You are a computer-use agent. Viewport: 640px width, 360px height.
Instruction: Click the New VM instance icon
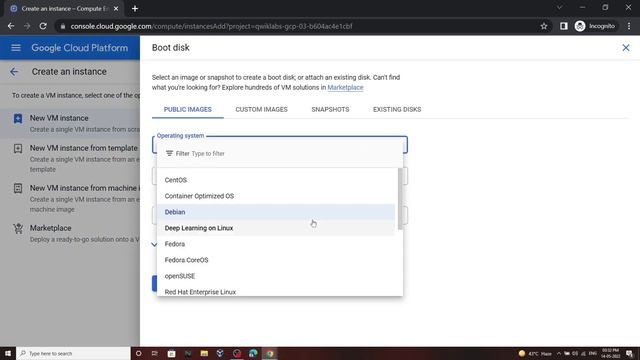point(18,118)
